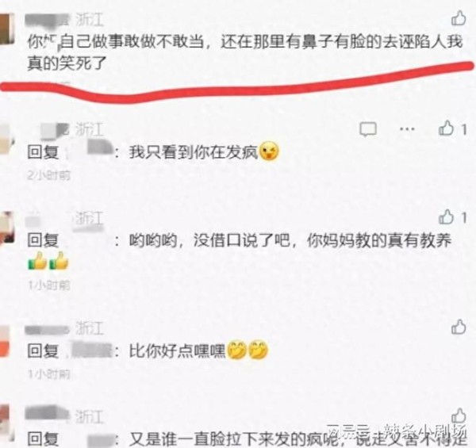Open avatar of the bottom comment author
476x448 pixels.
pyautogui.click(x=6, y=423)
